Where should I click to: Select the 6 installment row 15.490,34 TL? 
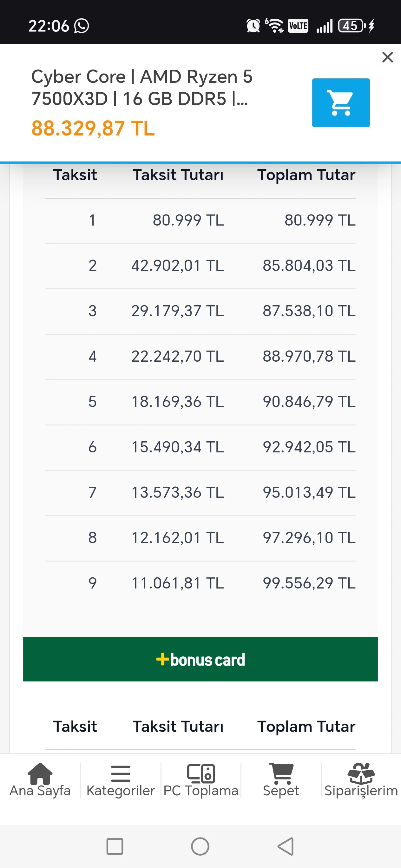[201, 447]
